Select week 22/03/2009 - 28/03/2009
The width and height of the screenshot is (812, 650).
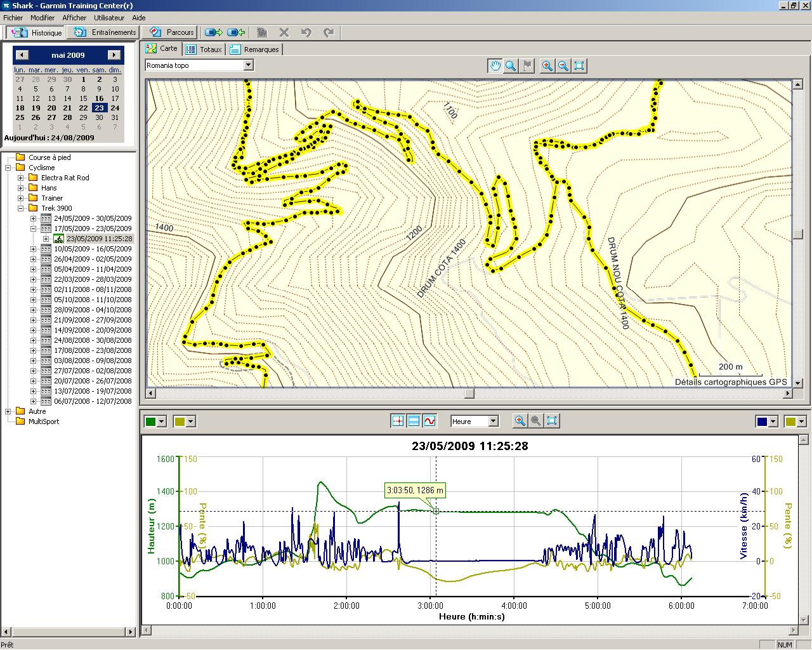pyautogui.click(x=93, y=279)
